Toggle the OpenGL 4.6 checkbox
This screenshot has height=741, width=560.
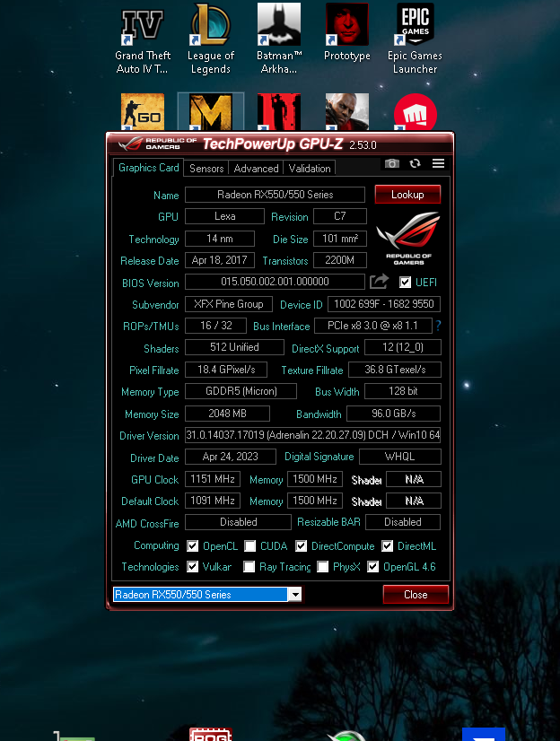(x=372, y=567)
